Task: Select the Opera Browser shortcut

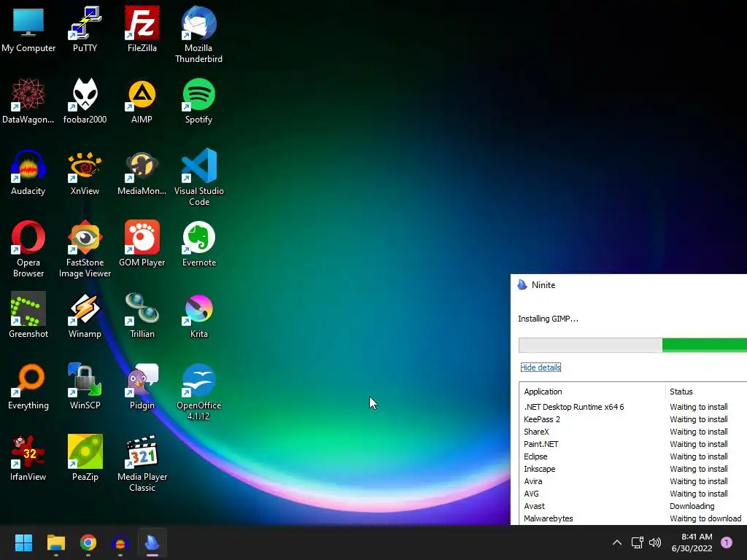Action: [x=28, y=249]
